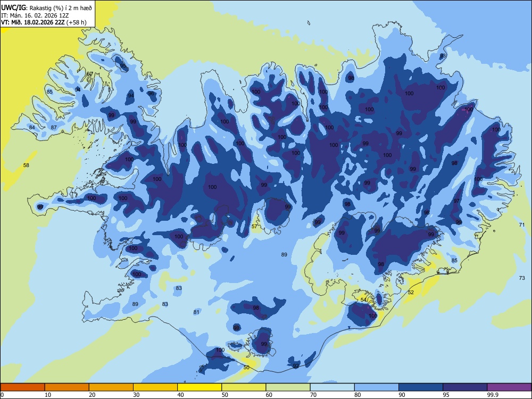Viewport: 532px width, 399px height.
Task: Click the 80–90 medium blue legend swatch
Action: click(377, 387)
